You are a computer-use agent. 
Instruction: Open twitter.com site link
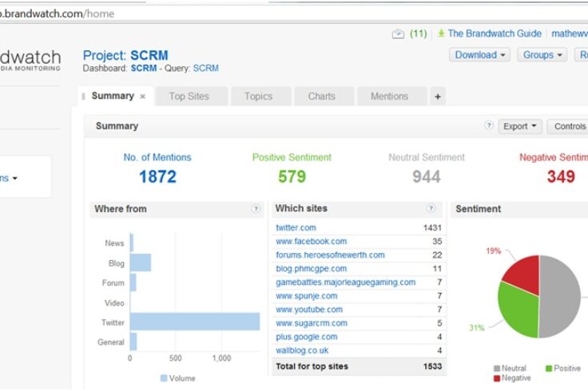point(296,227)
